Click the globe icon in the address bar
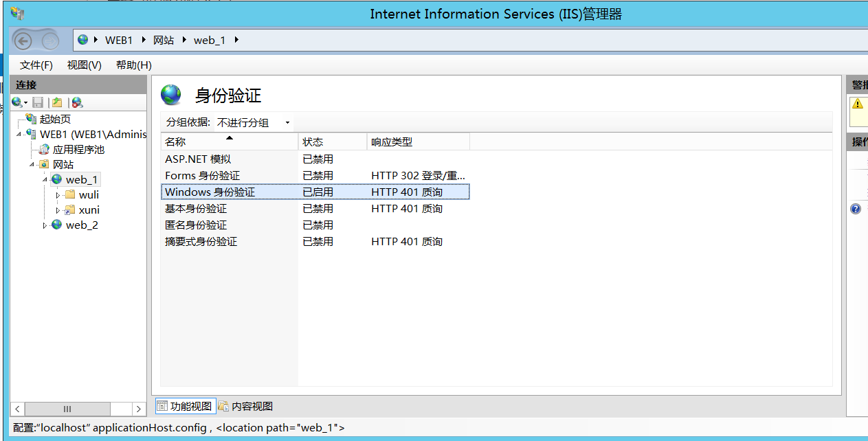The width and height of the screenshot is (868, 441). click(83, 40)
